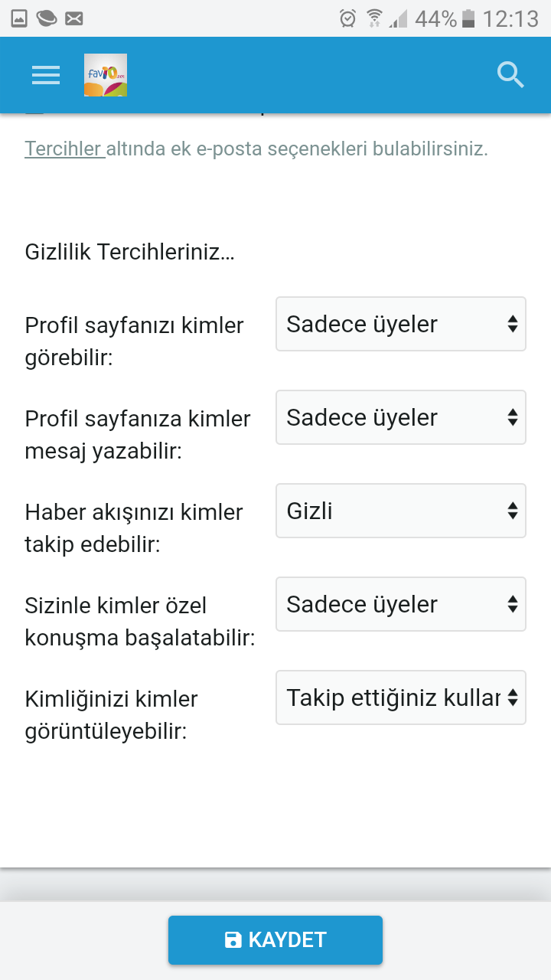Tap the alarm clock status icon

coord(348,18)
